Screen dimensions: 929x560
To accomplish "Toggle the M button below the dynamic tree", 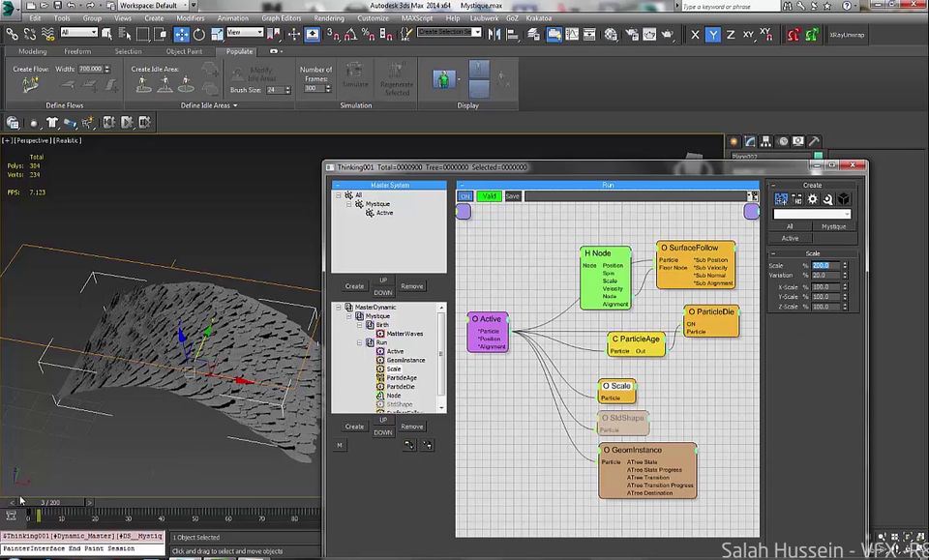I will (x=340, y=445).
